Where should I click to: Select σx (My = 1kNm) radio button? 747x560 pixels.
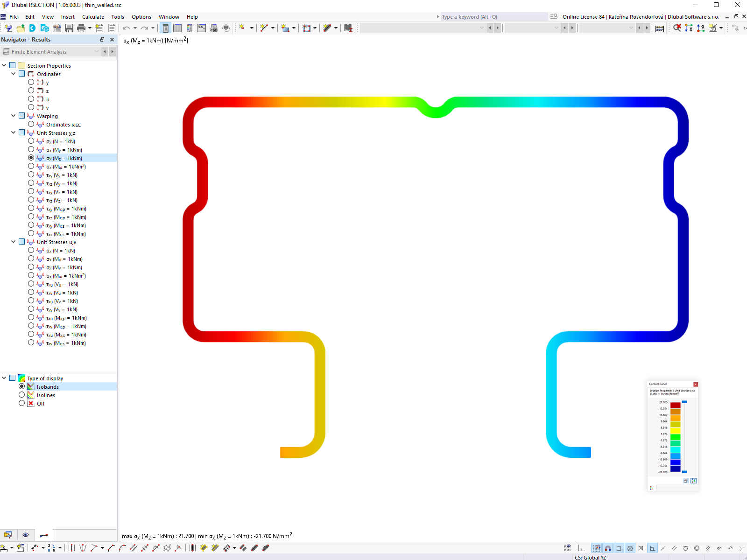pos(31,149)
